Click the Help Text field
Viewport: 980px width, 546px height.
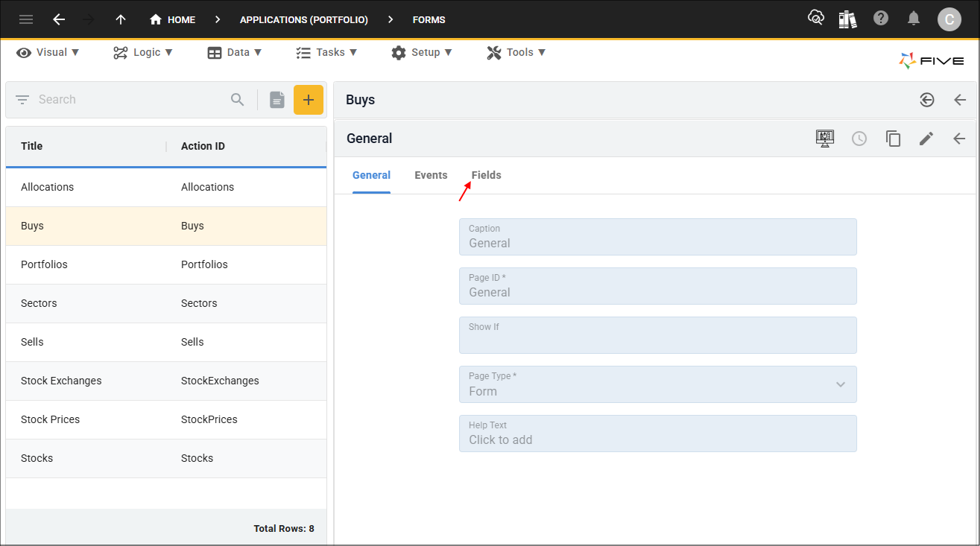coord(658,434)
